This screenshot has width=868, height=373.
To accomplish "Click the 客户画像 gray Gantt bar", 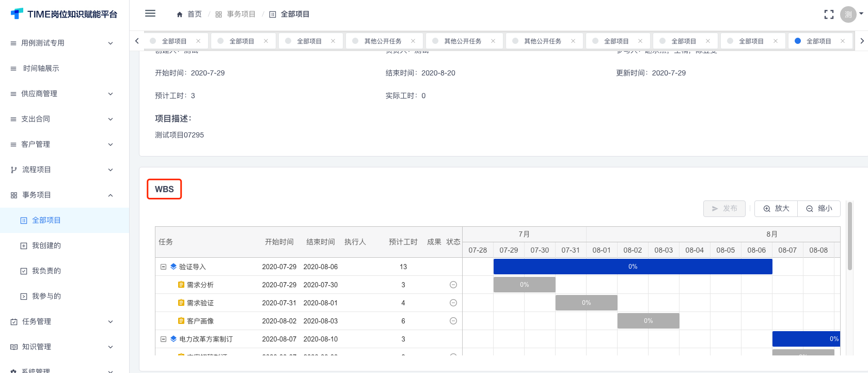I will [x=649, y=321].
